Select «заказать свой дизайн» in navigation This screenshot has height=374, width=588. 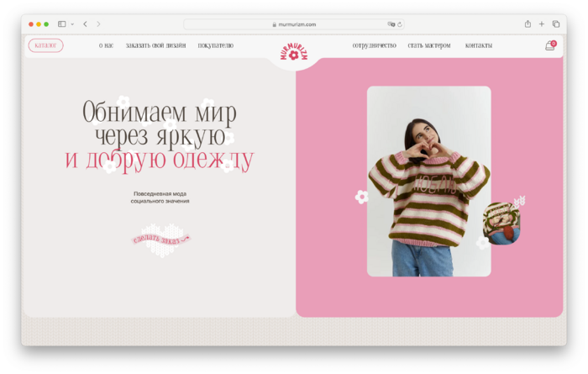tap(155, 45)
